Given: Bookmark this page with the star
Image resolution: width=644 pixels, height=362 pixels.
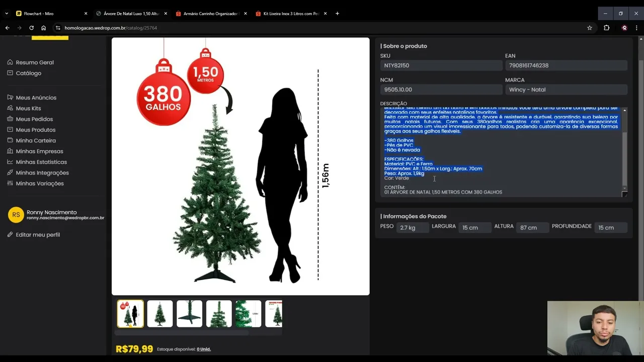Looking at the screenshot, I should [590, 28].
